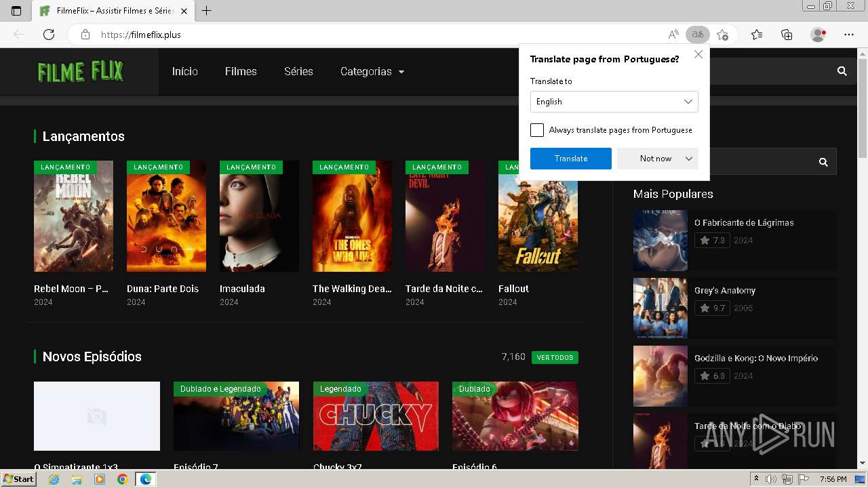Open Settings and more ellipsis menu

[x=849, y=35]
